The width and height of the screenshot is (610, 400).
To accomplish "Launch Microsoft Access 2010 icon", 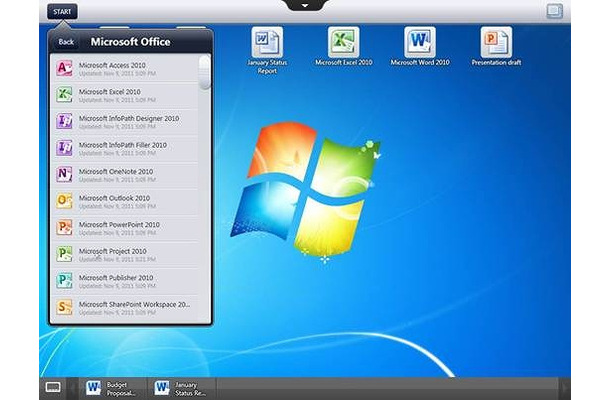I will tap(64, 68).
